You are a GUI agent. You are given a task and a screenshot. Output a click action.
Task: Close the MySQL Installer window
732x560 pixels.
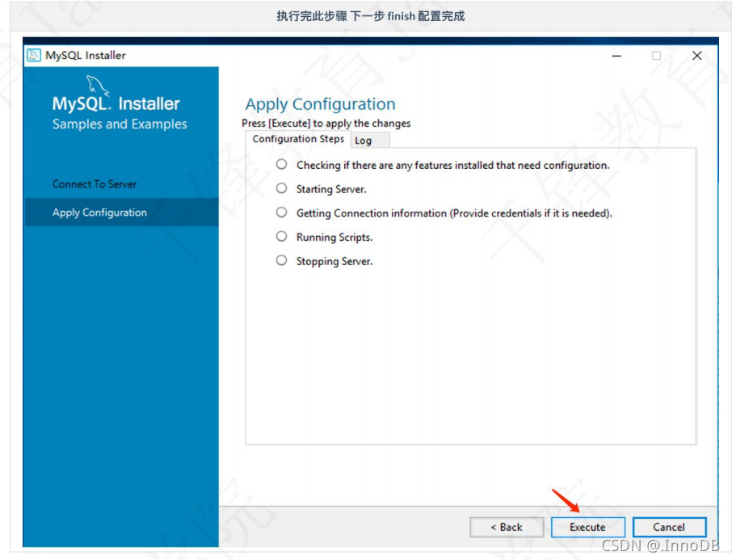697,56
